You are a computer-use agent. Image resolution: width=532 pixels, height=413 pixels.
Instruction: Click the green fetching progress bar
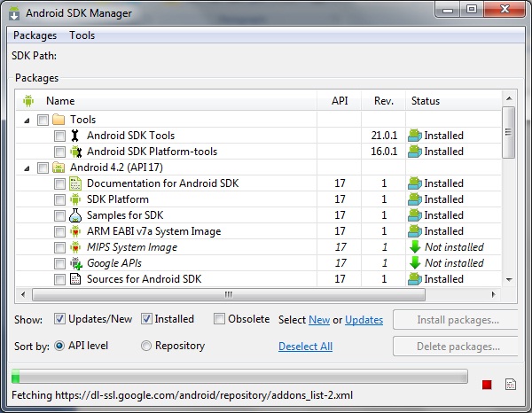click(239, 378)
